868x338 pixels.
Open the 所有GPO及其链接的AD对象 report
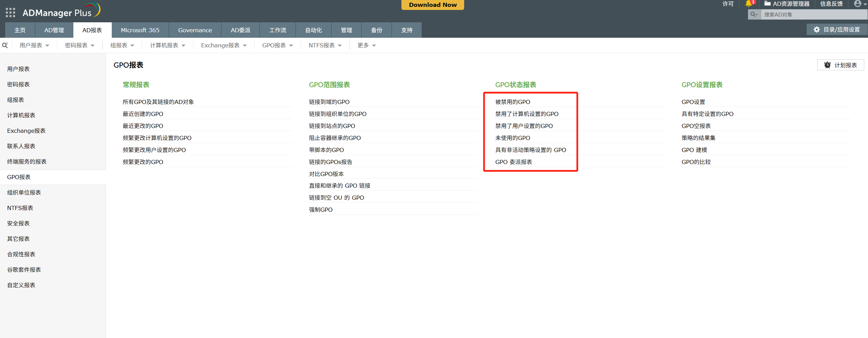[x=158, y=102]
